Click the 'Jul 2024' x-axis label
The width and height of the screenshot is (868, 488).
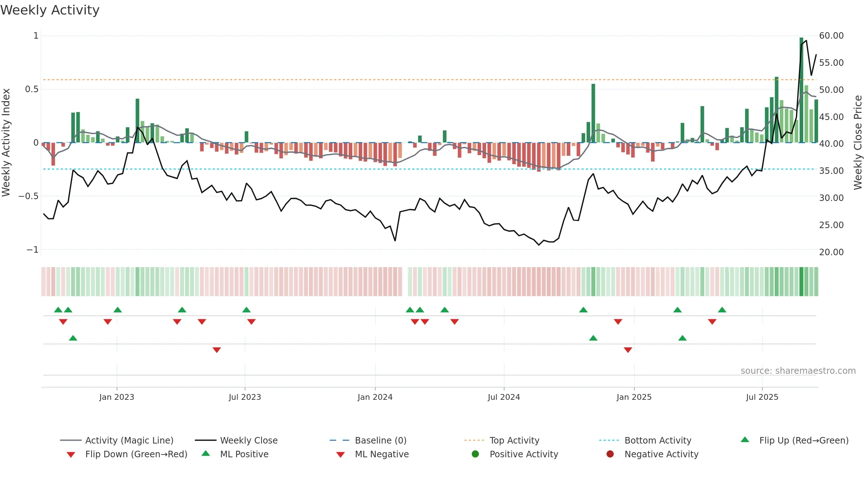pyautogui.click(x=504, y=397)
